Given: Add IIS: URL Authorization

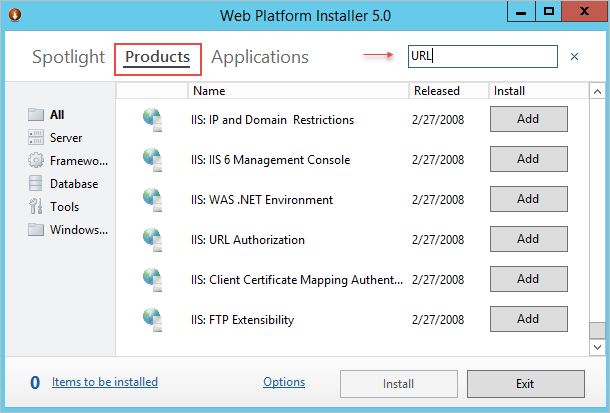Looking at the screenshot, I should (528, 239).
